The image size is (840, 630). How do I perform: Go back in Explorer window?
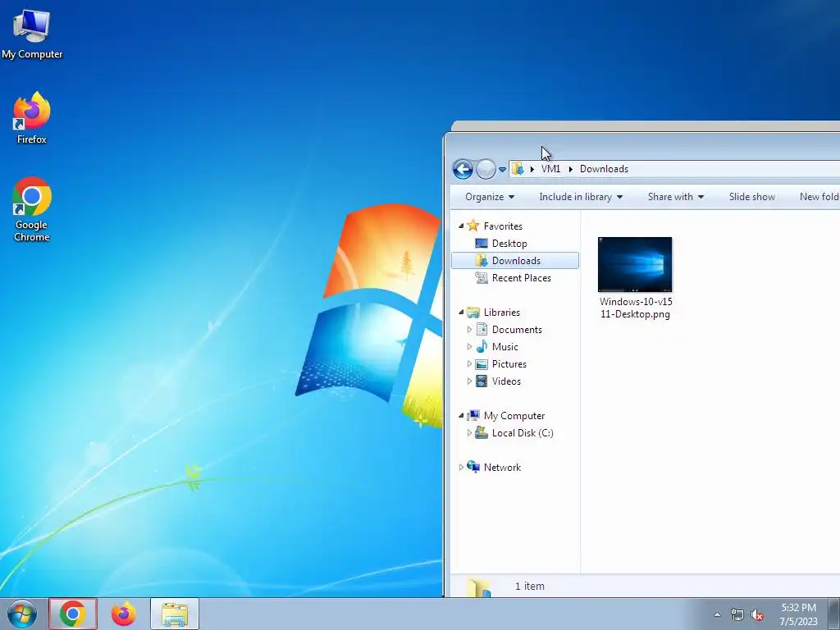463,169
